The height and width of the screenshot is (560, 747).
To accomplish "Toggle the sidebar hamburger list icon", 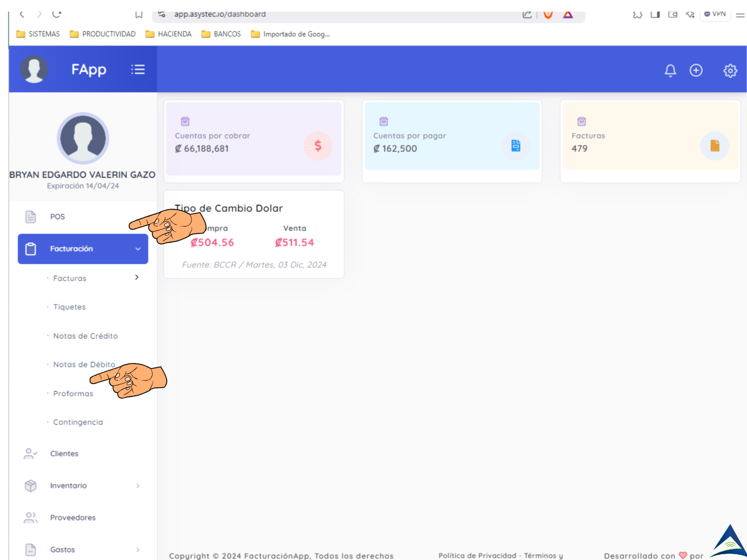I will [x=138, y=69].
